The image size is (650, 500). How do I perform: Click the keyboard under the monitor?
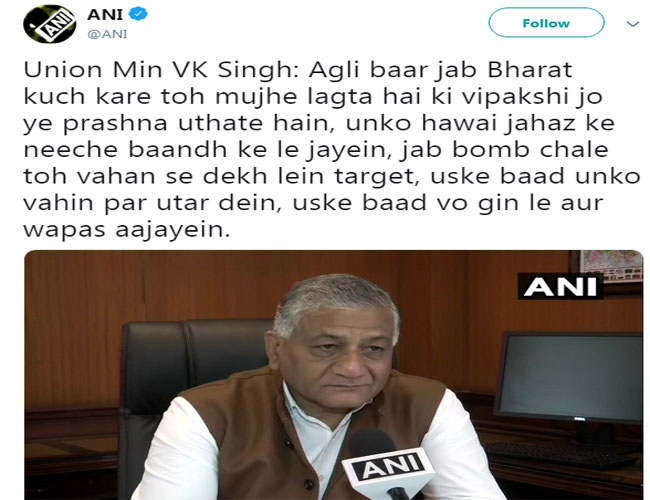point(562,454)
